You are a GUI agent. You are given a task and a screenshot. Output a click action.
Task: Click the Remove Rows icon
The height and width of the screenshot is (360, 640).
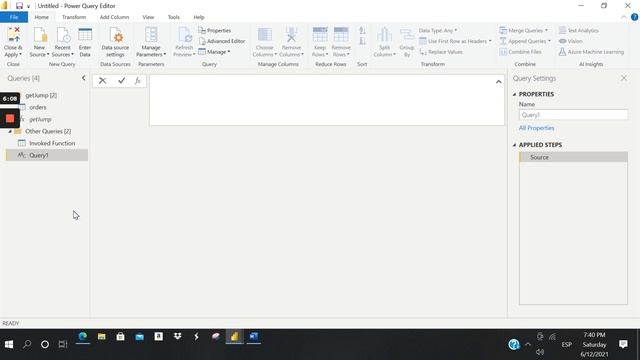(341, 35)
